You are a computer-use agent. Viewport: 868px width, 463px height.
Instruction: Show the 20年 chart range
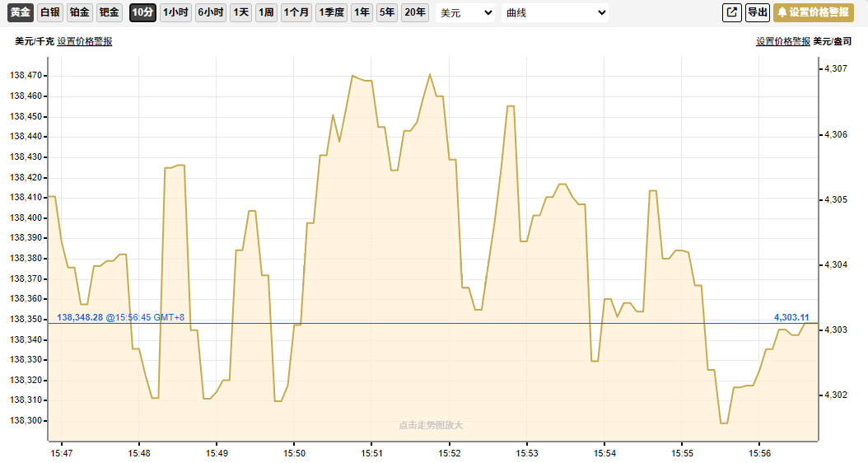click(x=415, y=12)
